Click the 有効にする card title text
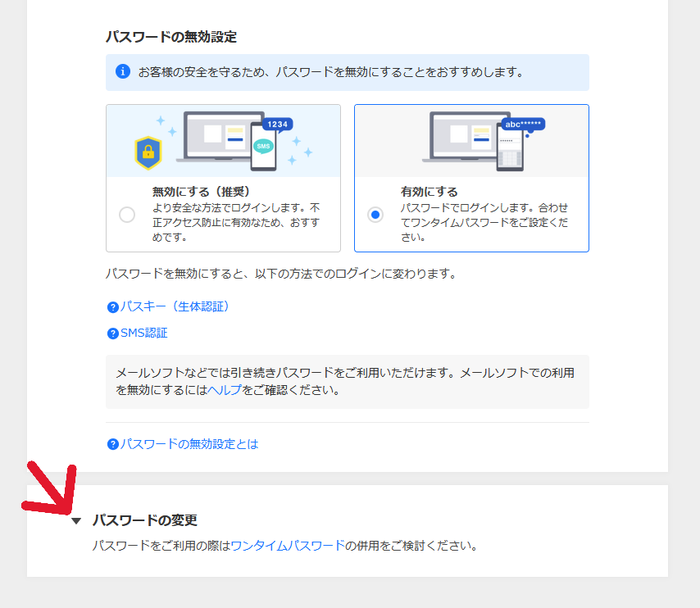700x608 pixels. click(x=430, y=192)
